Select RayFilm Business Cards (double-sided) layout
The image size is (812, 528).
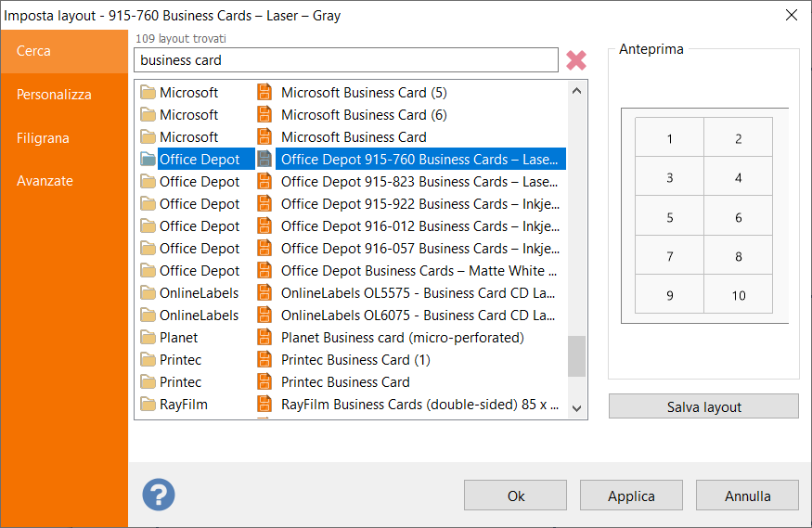419,405
